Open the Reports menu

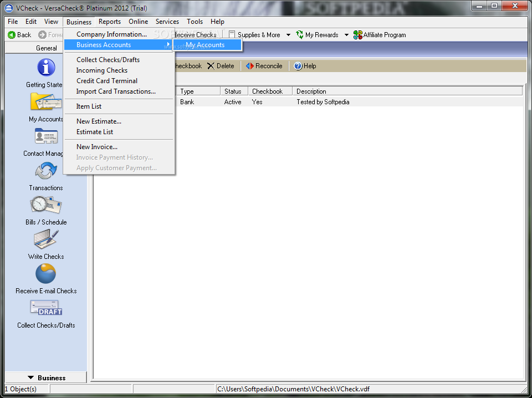pyautogui.click(x=110, y=22)
